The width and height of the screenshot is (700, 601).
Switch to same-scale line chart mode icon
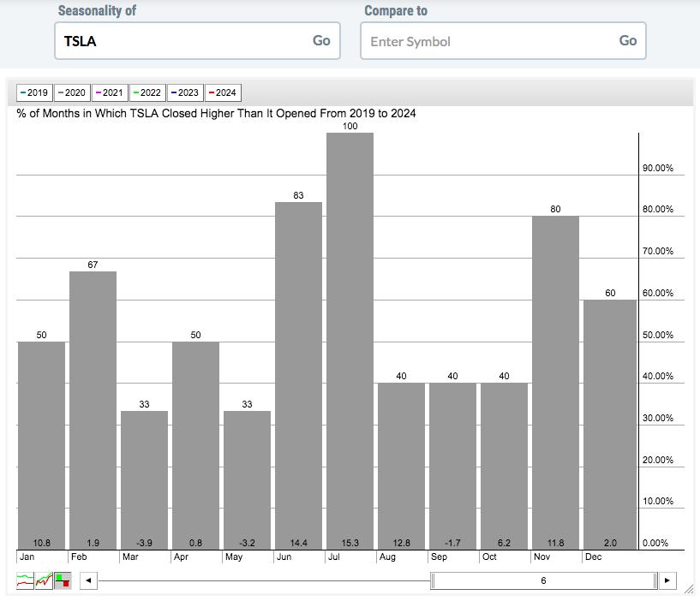[x=44, y=580]
